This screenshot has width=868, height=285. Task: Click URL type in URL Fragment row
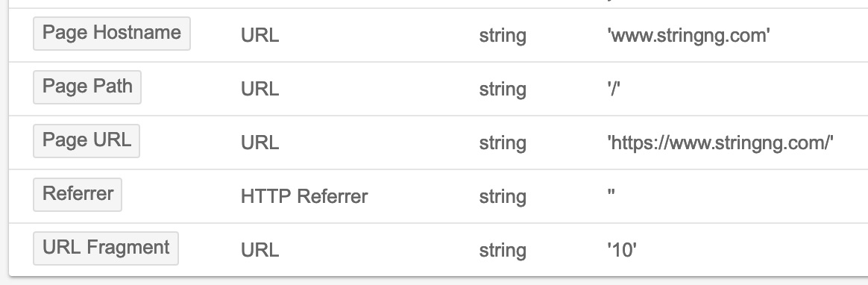(x=260, y=250)
